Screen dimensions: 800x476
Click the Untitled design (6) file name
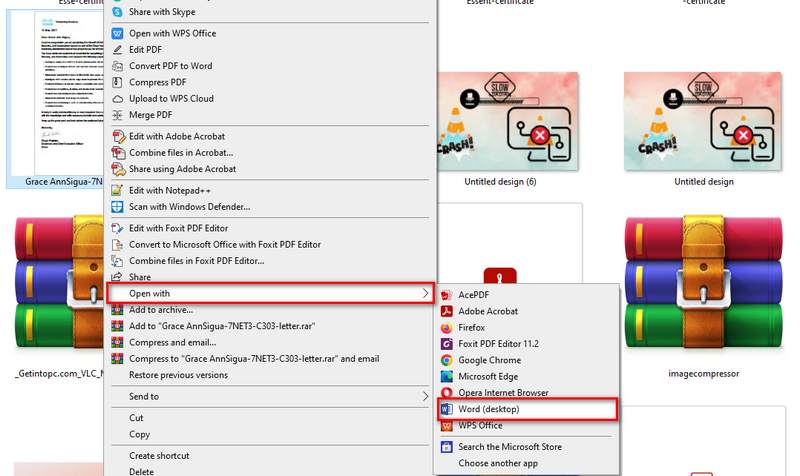(500, 182)
